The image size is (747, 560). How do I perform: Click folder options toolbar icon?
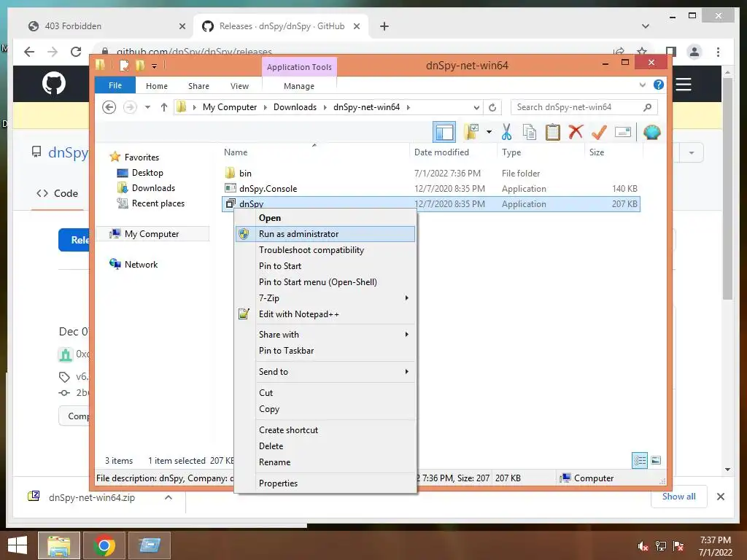point(472,132)
